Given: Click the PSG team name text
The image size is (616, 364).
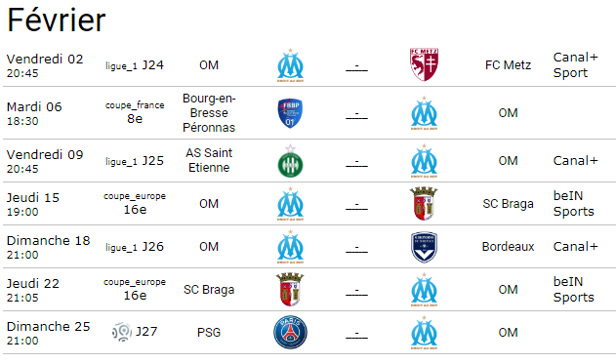Looking at the screenshot, I should pyautogui.click(x=209, y=333).
